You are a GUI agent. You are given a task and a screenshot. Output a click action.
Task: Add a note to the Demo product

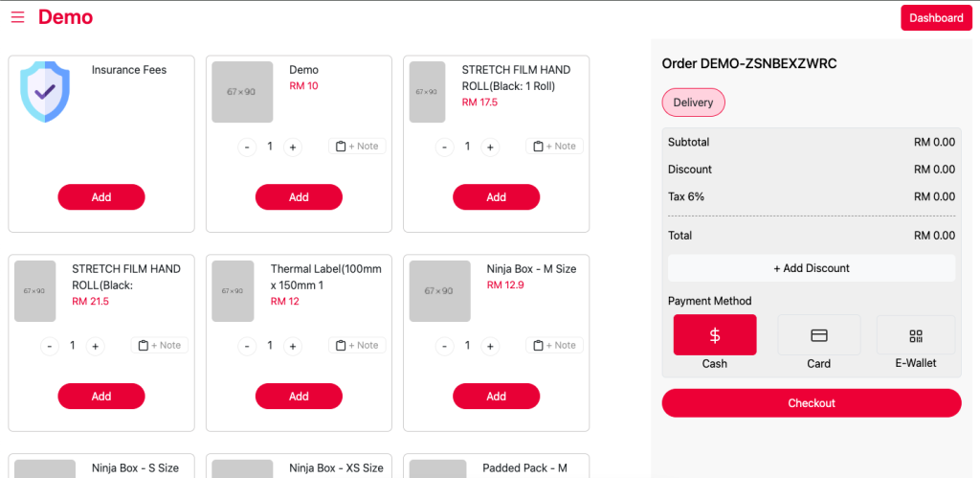[358, 146]
